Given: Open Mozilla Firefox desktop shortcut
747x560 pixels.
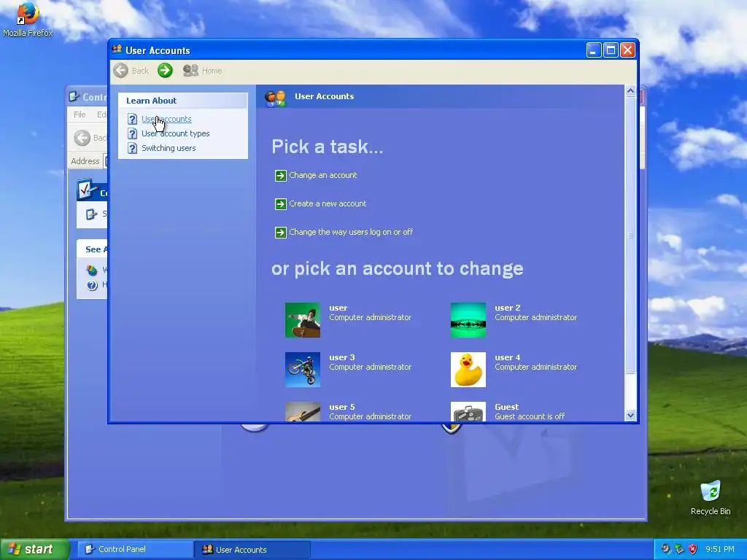Looking at the screenshot, I should tap(28, 20).
